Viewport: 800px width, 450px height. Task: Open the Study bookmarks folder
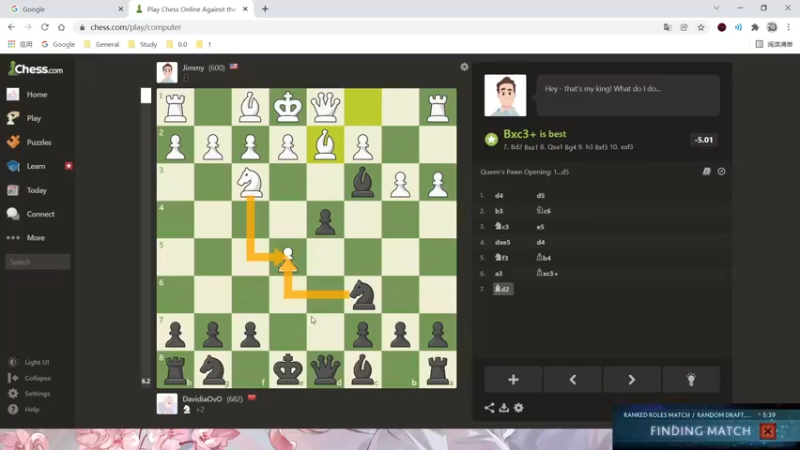[142, 44]
